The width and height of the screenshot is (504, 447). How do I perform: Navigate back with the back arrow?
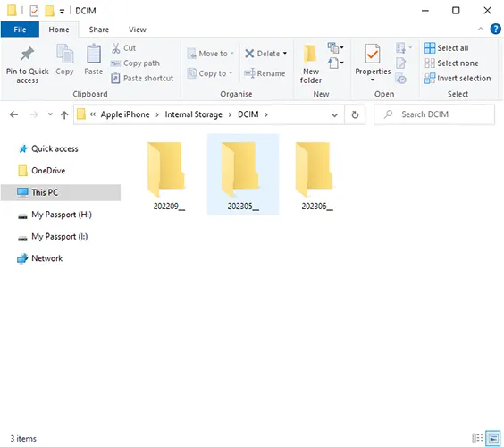coord(13,114)
